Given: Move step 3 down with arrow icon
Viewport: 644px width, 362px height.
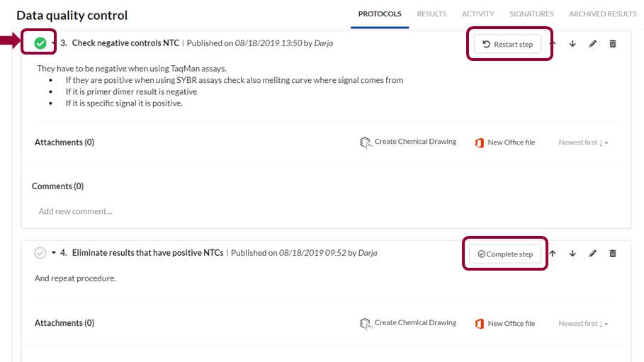Looking at the screenshot, I should [572, 44].
